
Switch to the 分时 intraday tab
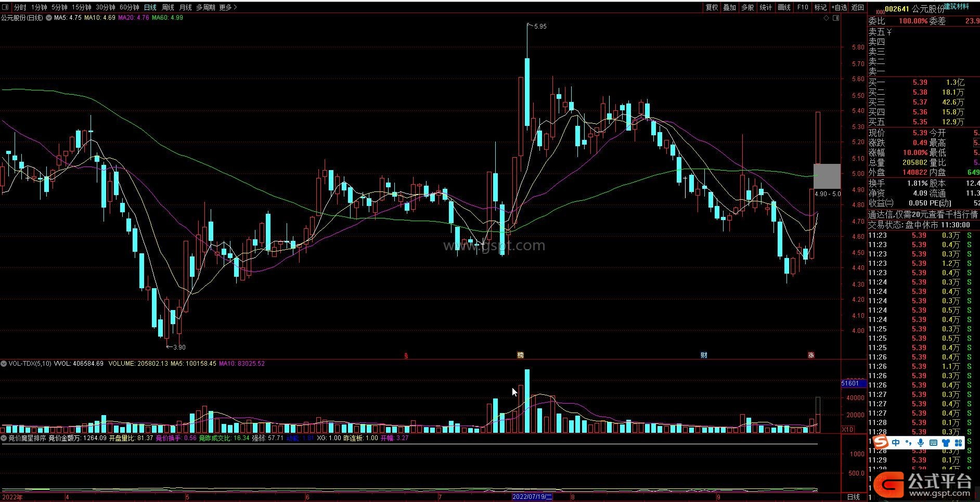click(20, 7)
